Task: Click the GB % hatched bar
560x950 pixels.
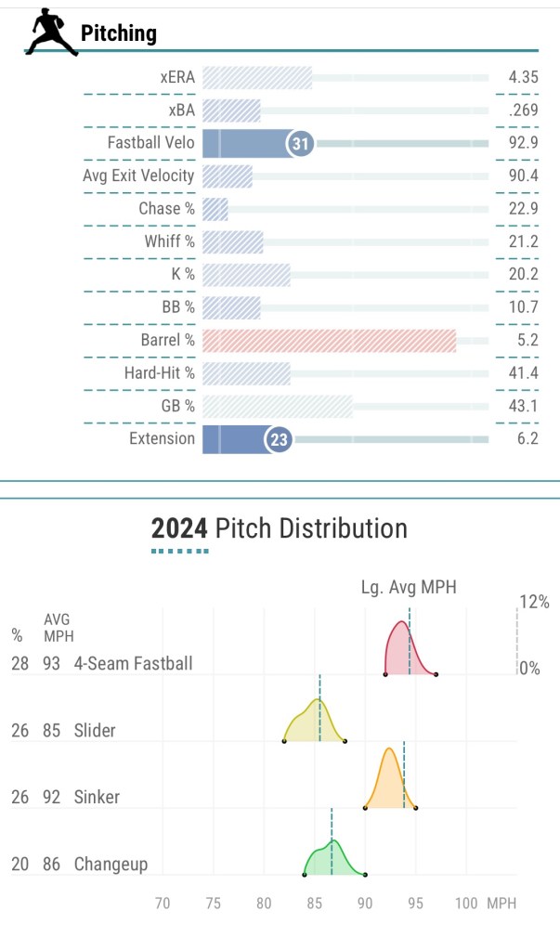Action: click(277, 406)
